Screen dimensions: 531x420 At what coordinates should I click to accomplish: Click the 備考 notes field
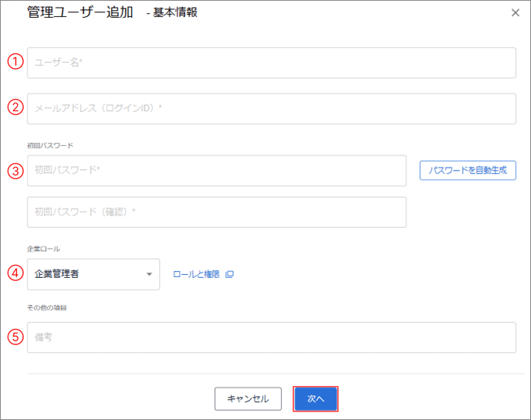click(271, 337)
